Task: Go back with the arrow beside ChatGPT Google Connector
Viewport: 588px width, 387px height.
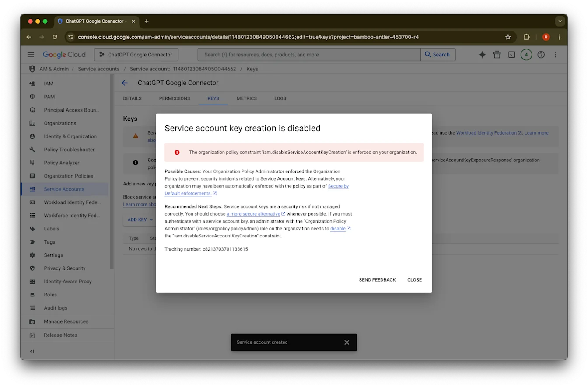Action: [125, 83]
